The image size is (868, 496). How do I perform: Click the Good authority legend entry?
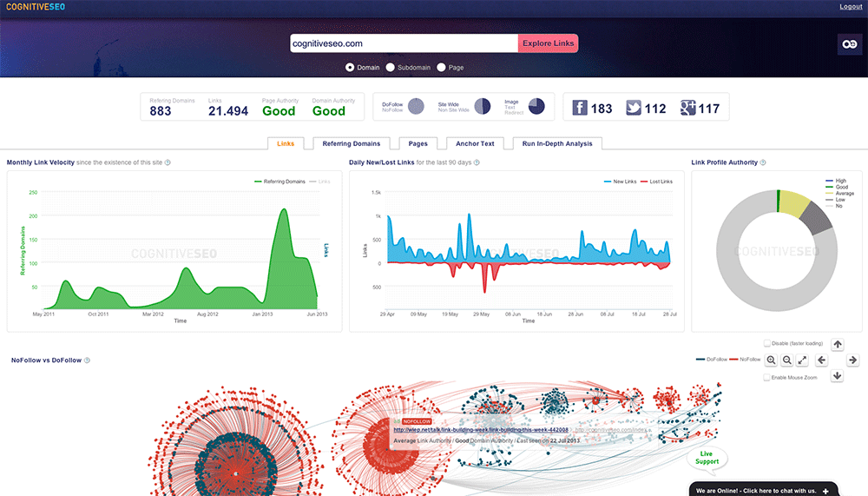[x=837, y=188]
